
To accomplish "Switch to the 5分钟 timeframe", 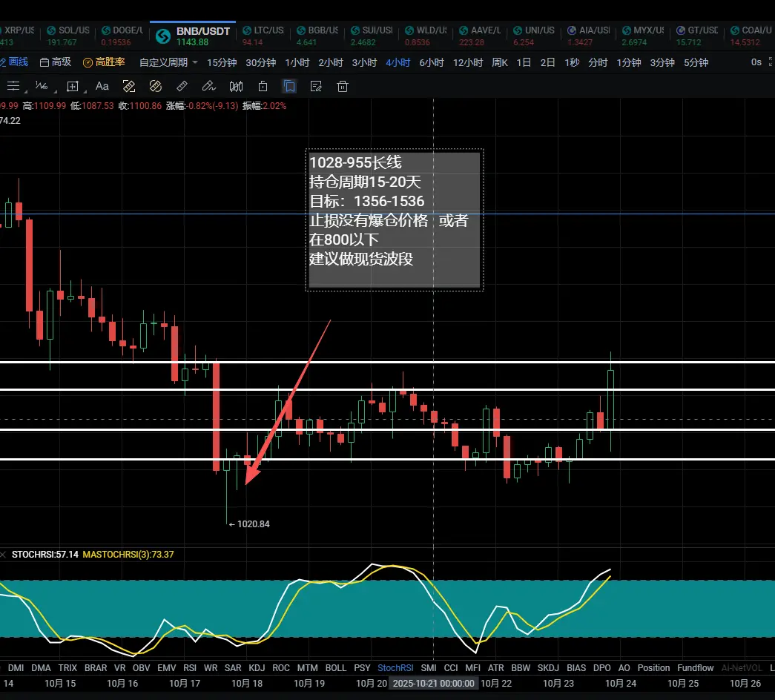I will tap(696, 62).
